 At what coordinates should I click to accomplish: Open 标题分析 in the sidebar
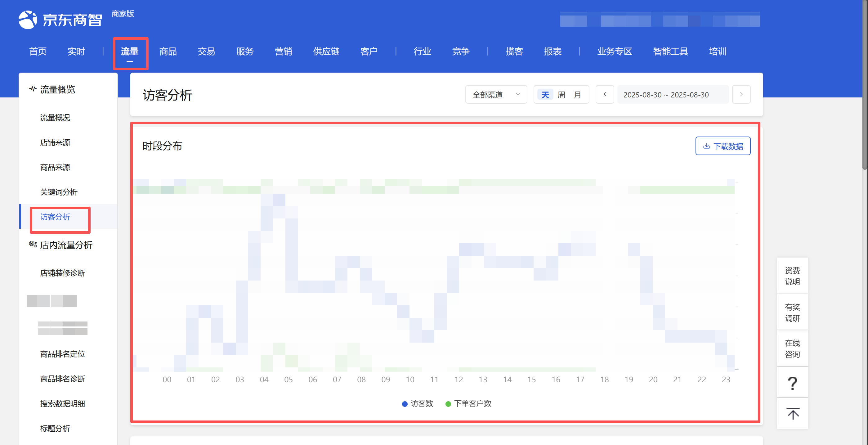pos(55,429)
